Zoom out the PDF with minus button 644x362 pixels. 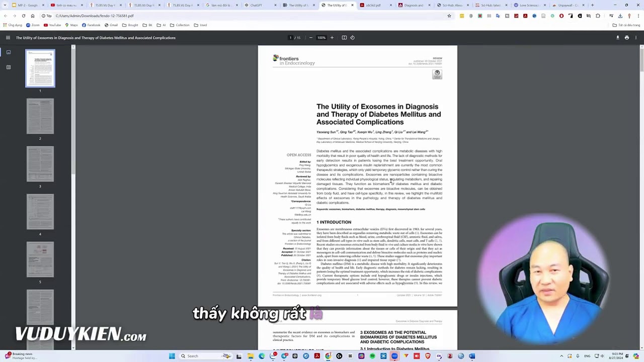(310, 38)
